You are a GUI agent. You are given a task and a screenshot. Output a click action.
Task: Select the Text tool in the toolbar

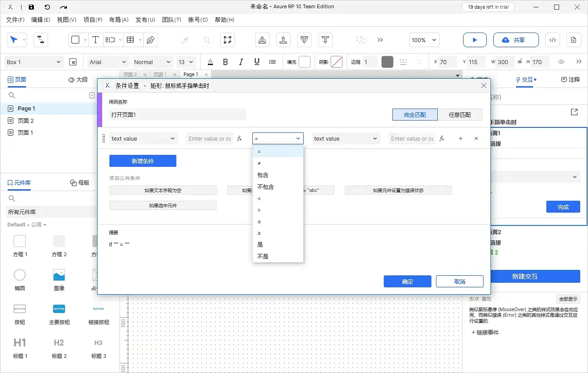tap(96, 40)
